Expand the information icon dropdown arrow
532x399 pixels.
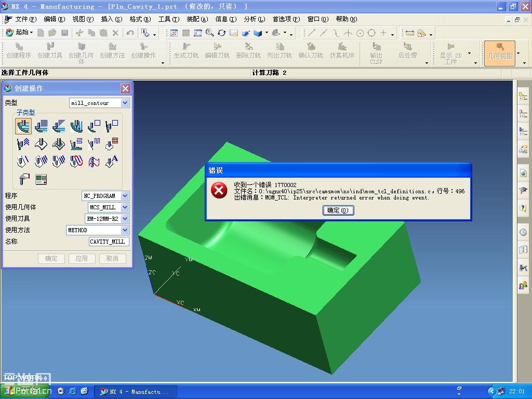tap(154, 35)
